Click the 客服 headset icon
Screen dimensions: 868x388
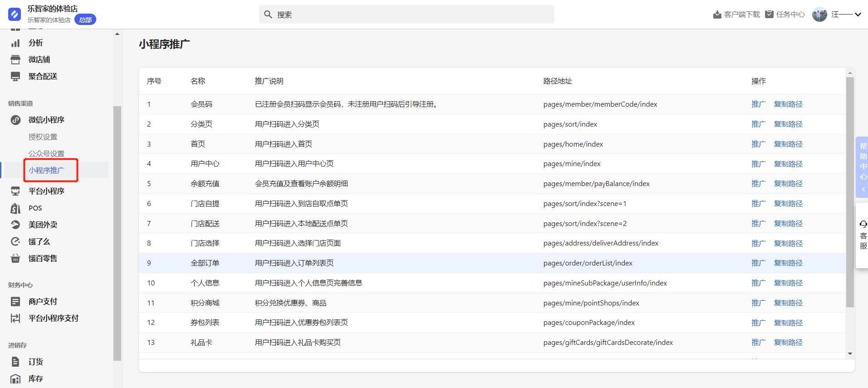click(863, 224)
